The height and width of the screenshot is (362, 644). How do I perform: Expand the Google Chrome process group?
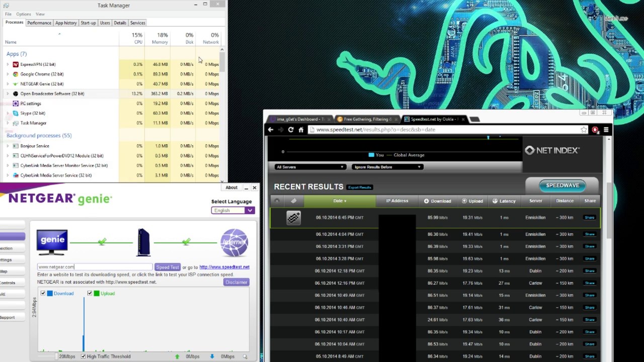tap(8, 74)
